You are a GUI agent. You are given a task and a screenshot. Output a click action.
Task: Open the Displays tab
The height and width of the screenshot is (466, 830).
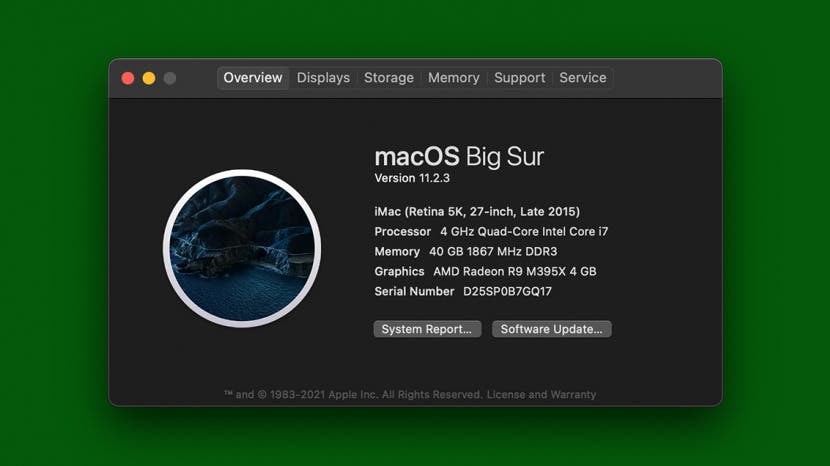point(323,78)
